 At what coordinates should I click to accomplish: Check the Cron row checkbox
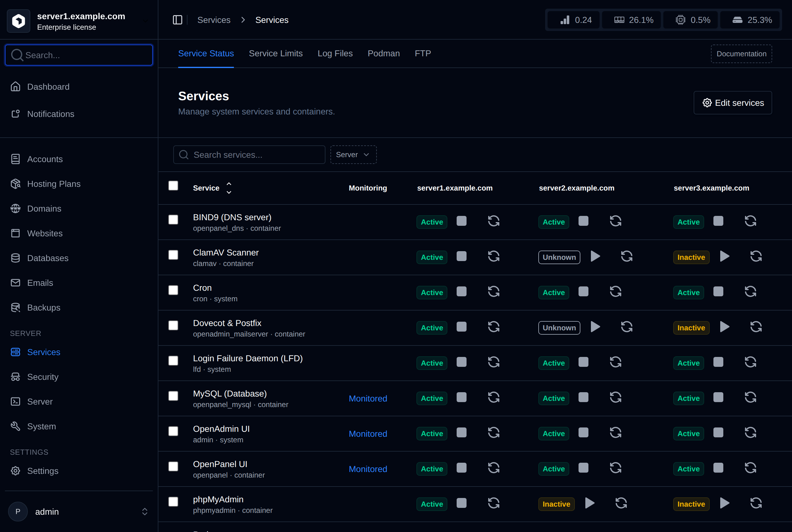pyautogui.click(x=173, y=290)
